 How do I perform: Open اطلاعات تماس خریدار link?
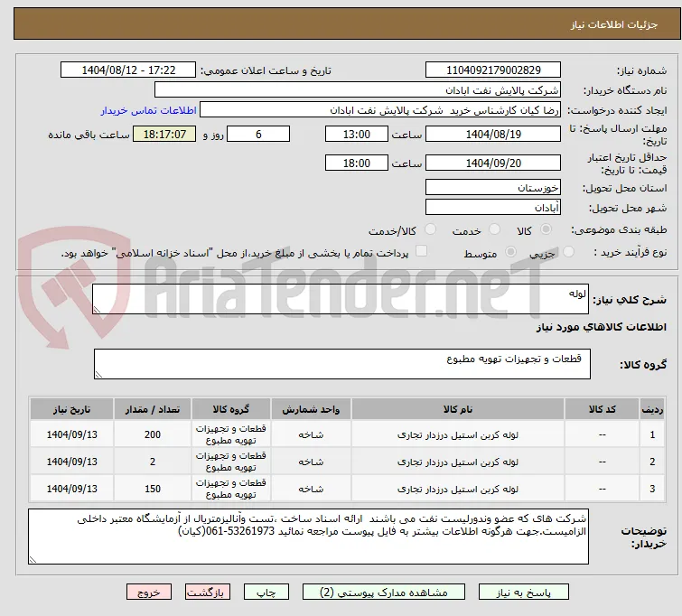click(149, 110)
